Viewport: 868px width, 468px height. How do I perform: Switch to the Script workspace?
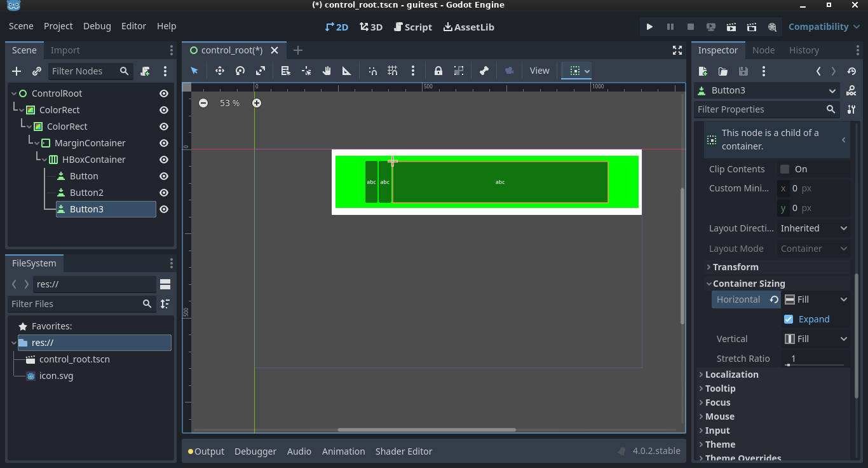(412, 27)
